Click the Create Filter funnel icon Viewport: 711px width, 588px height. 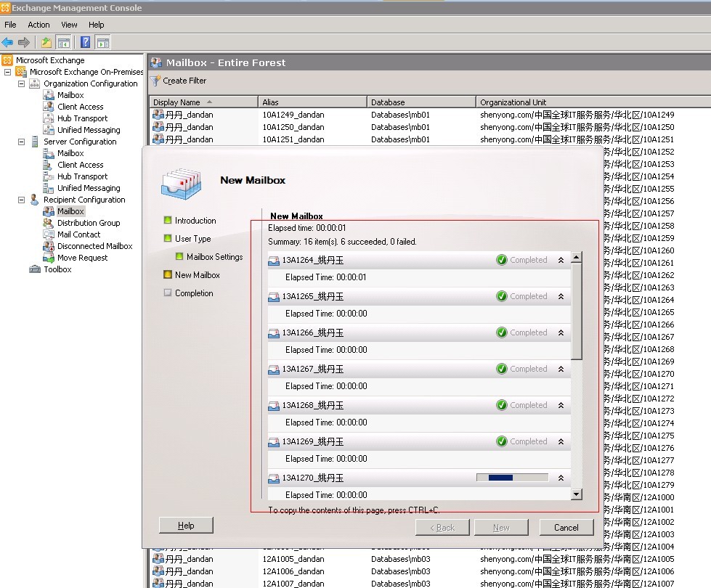pos(155,81)
